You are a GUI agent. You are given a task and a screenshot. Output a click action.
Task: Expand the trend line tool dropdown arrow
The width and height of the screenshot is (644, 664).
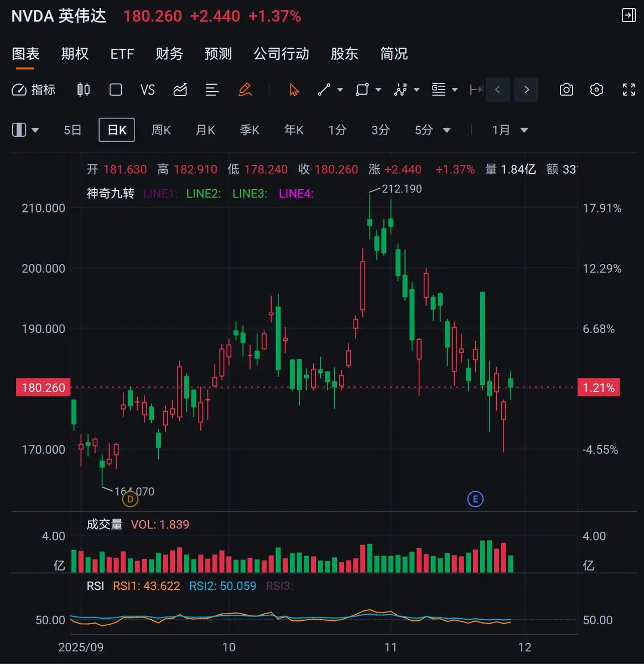[340, 90]
